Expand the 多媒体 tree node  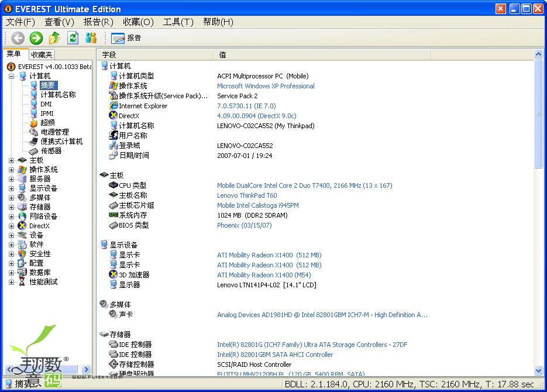point(12,198)
